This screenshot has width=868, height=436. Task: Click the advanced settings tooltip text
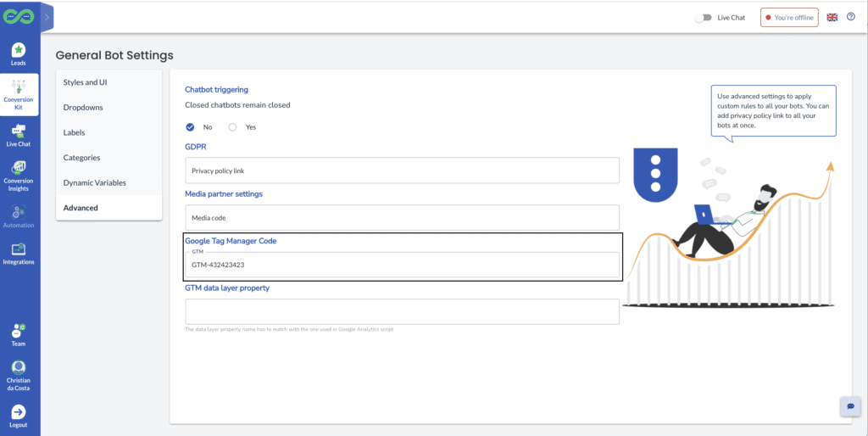[773, 111]
